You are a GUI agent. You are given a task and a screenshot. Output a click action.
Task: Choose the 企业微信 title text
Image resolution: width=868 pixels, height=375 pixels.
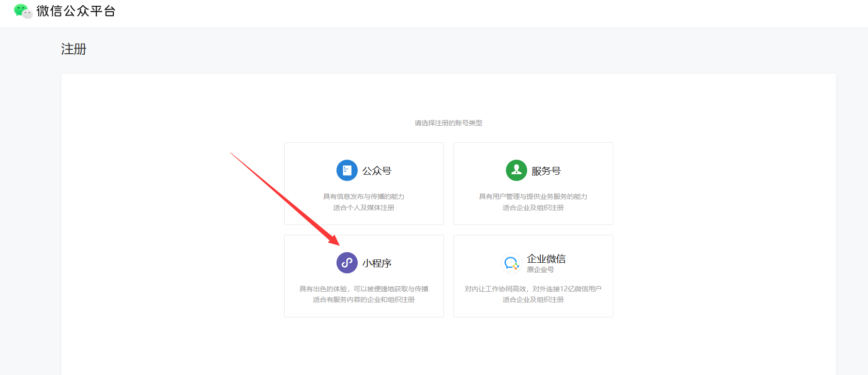[546, 259]
